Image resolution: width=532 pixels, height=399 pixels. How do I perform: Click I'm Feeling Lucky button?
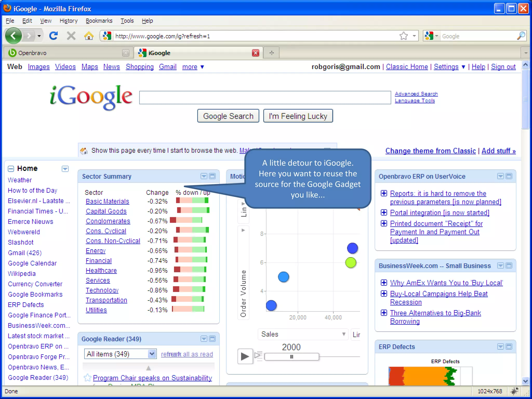[298, 116]
